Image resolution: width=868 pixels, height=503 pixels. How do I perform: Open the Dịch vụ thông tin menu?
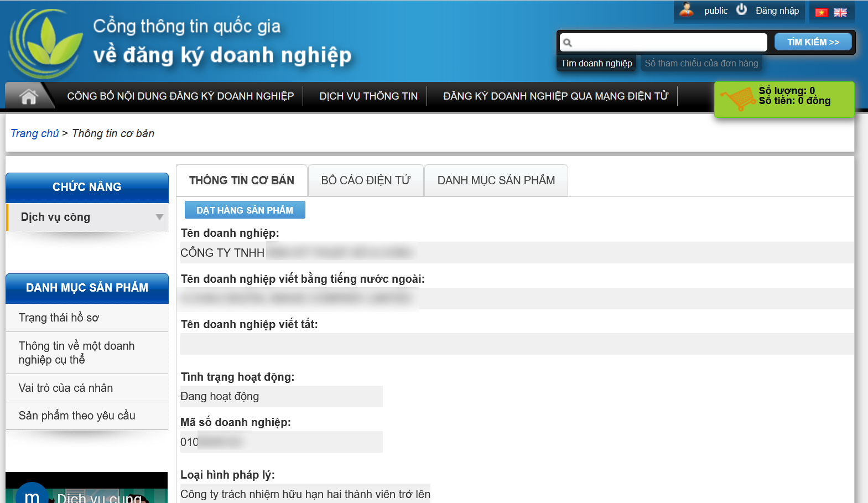tap(368, 96)
